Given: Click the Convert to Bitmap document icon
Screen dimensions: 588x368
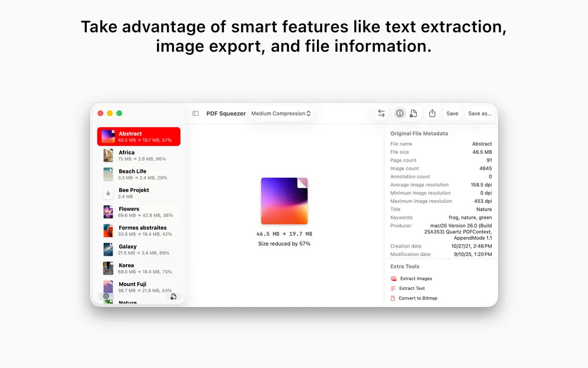Looking at the screenshot, I should (x=393, y=298).
